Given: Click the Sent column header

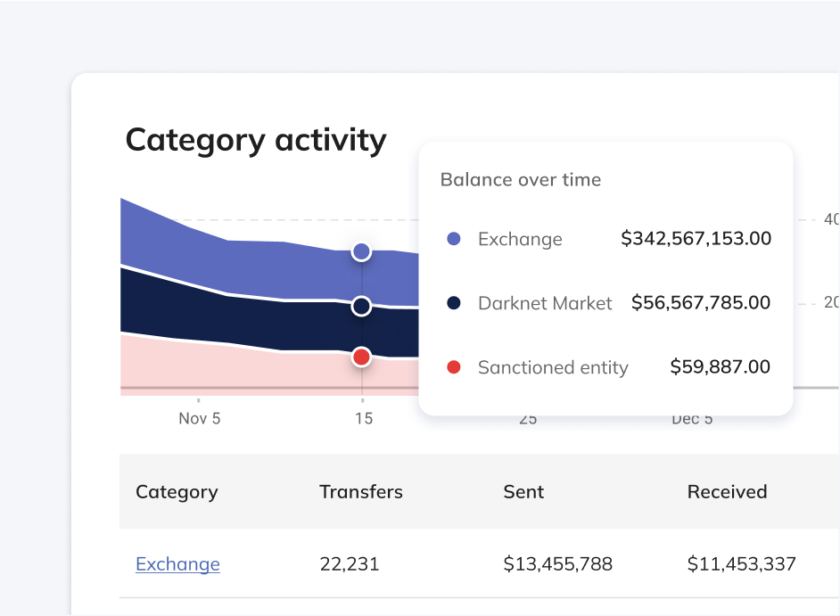Looking at the screenshot, I should coord(523,492).
